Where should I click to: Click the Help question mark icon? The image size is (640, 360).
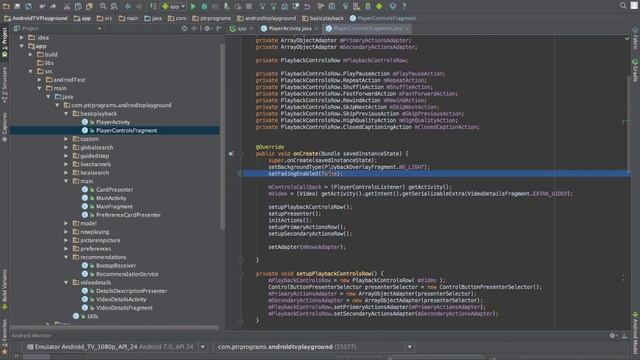(404, 6)
